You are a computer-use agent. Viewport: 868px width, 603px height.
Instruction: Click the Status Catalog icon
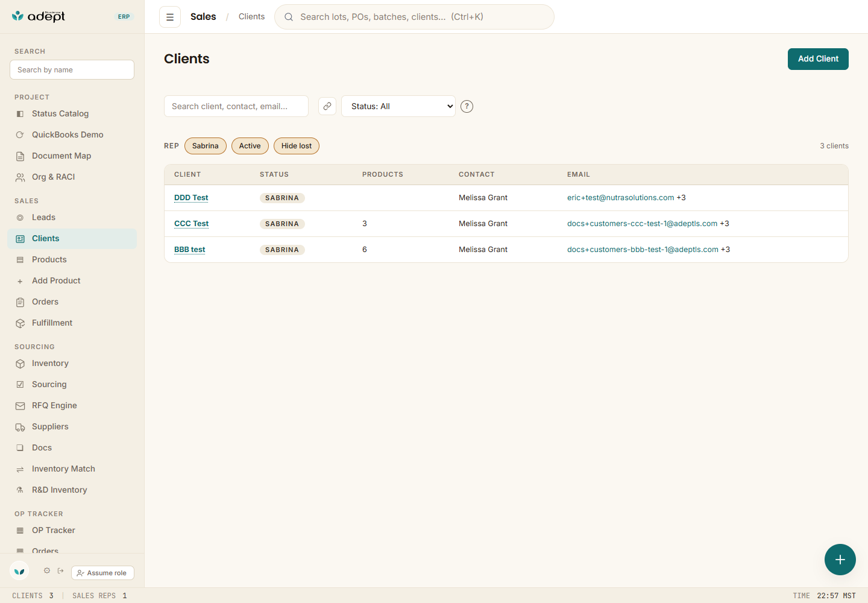click(x=20, y=114)
